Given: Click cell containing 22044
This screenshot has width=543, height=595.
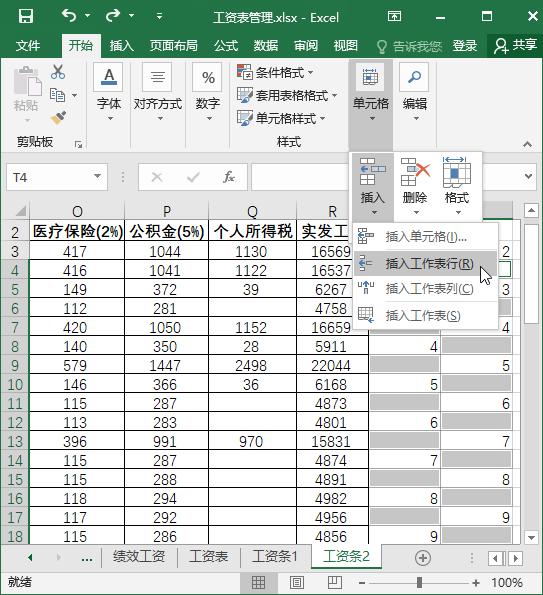Looking at the screenshot, I should coord(332,365).
